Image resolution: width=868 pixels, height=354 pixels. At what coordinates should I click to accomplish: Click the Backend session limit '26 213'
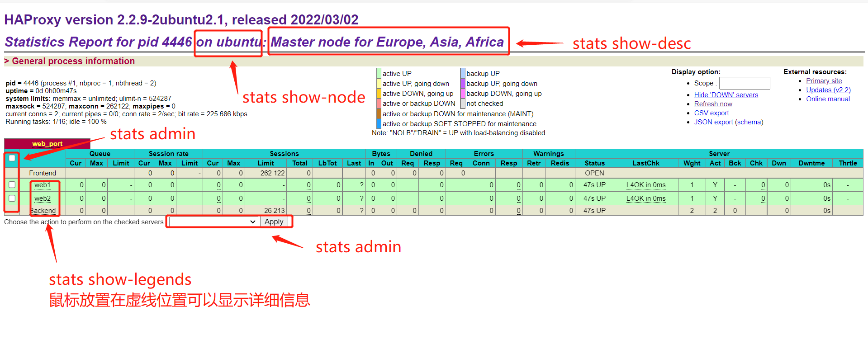275,211
